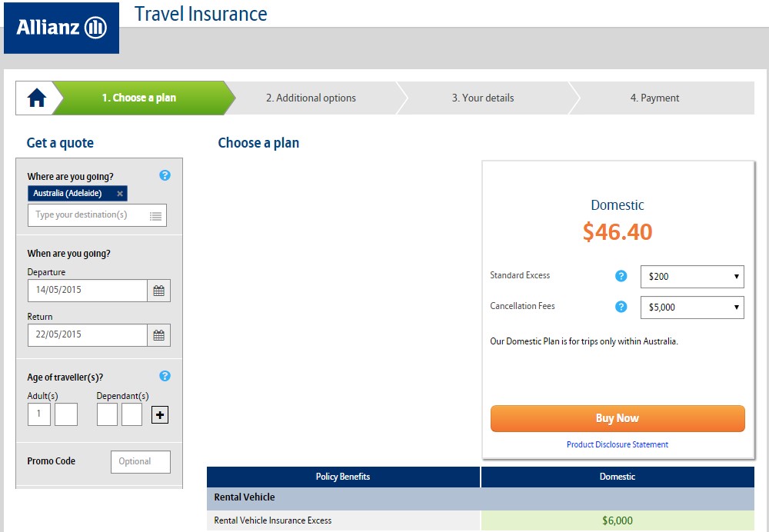This screenshot has height=532, width=769.
Task: Show the Standard Excess help tooltip
Action: coord(621,276)
